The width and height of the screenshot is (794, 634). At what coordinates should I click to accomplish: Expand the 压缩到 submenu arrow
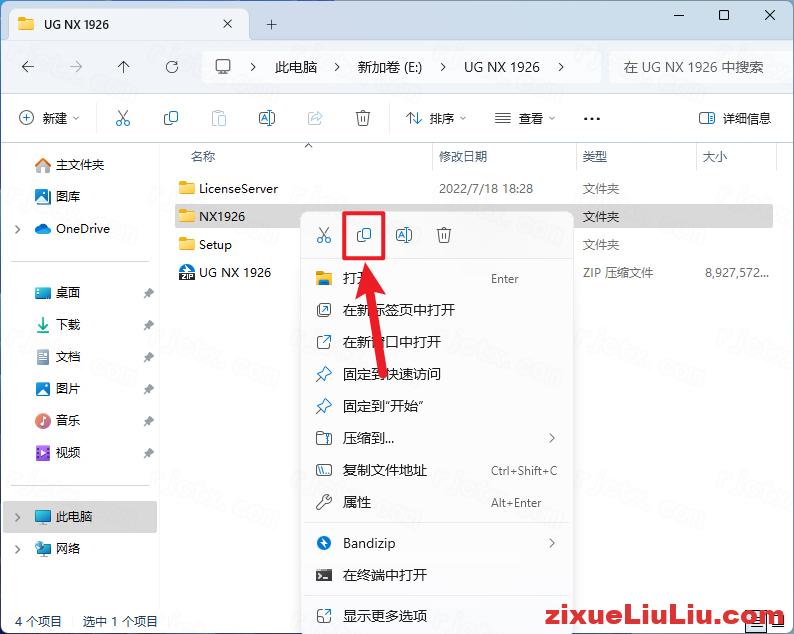552,438
